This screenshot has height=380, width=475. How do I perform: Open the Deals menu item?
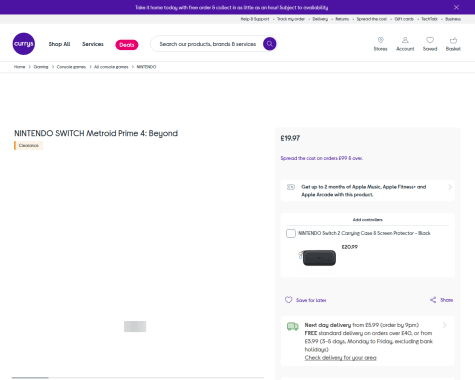[x=127, y=45]
